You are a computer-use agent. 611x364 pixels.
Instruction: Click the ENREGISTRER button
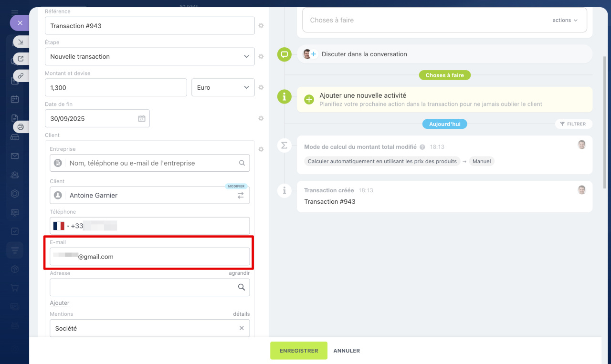click(299, 351)
